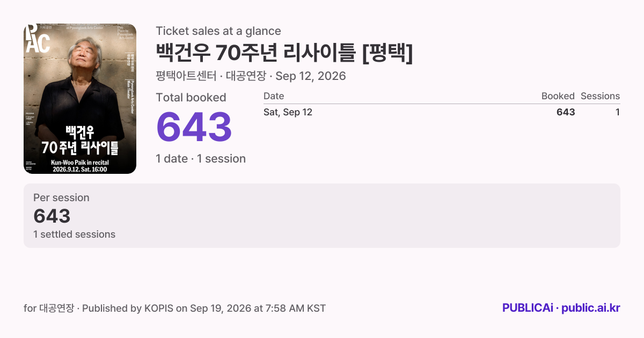Sort by the Booked column header
The width and height of the screenshot is (644, 338).
[x=558, y=96]
